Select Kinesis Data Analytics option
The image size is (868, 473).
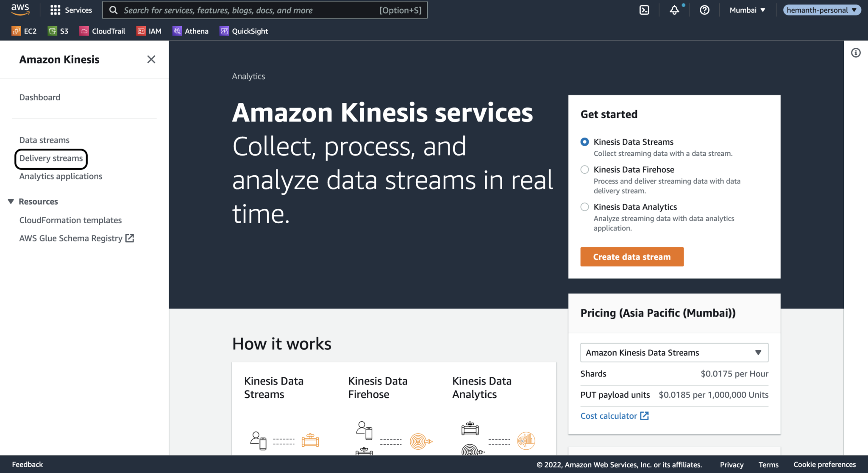[x=584, y=207]
